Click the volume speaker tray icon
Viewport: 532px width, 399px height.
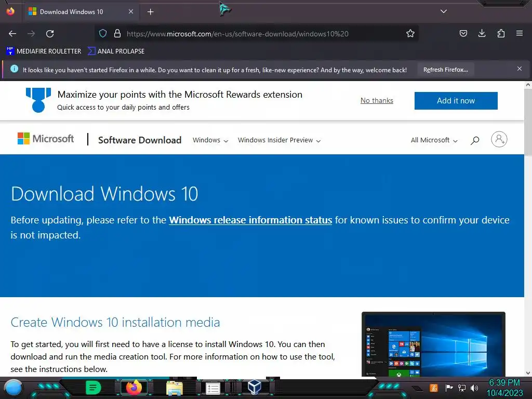[474, 388]
